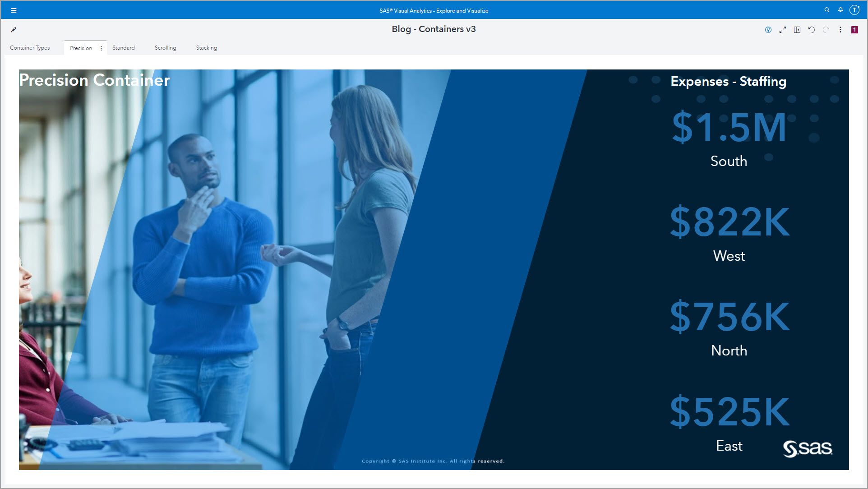868x489 pixels.
Task: Expand report to full screen view
Action: tap(783, 30)
